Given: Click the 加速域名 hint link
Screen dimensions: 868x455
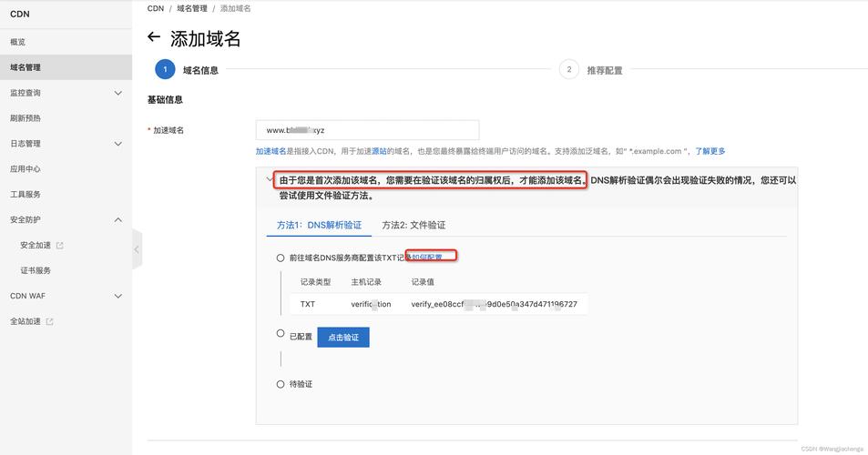Looking at the screenshot, I should (271, 151).
